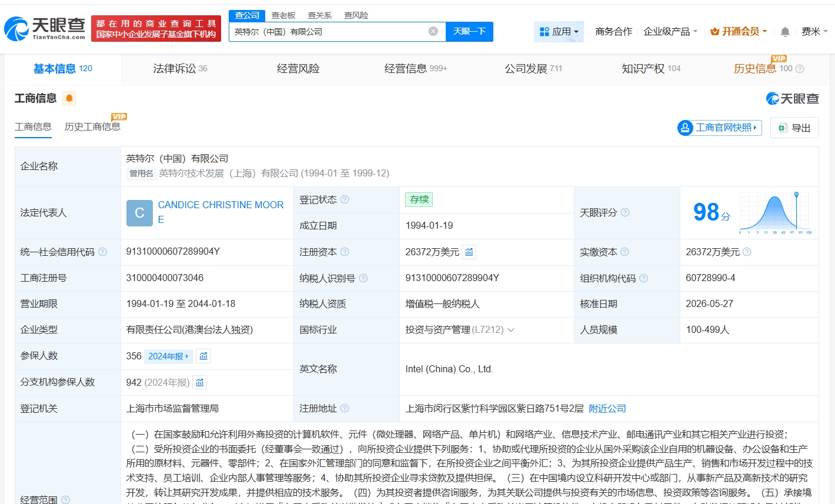
Task: Open the 知识产权 tab
Action: coord(651,69)
